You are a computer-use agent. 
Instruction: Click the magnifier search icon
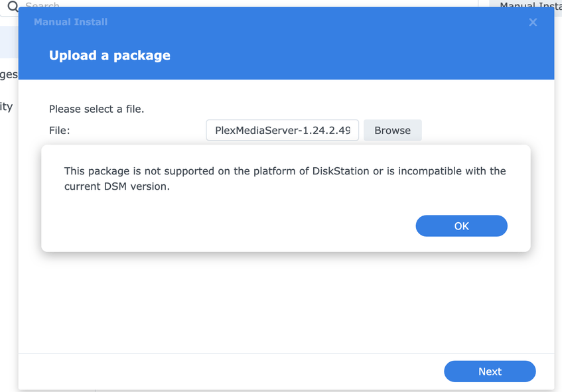[12, 6]
